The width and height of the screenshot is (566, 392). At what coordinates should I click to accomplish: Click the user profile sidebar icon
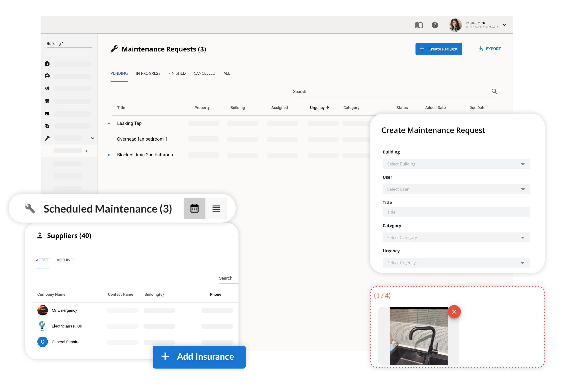tap(47, 76)
